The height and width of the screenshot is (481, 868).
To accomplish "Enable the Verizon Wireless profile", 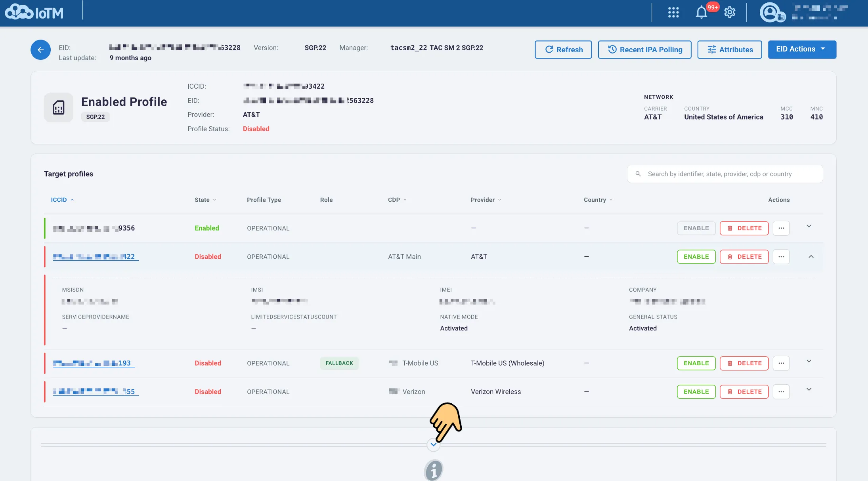I will pos(696,392).
